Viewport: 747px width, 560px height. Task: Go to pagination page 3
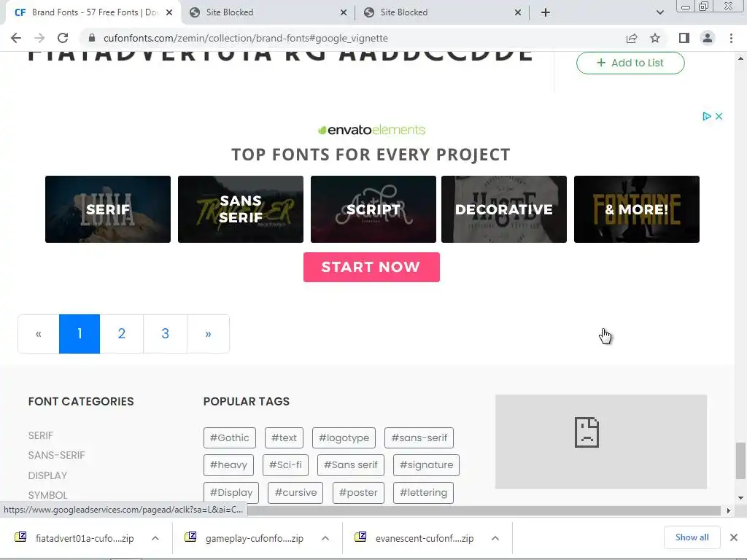(x=166, y=334)
